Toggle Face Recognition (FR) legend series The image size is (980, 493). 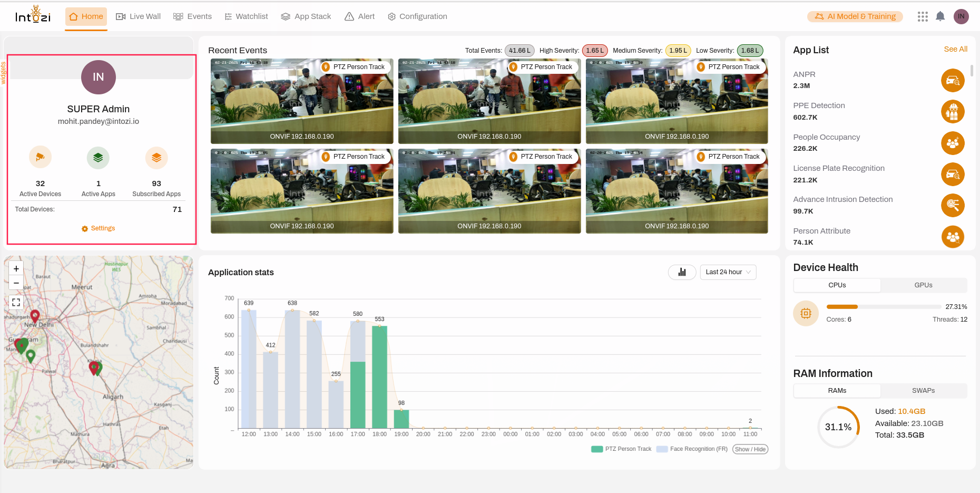(692, 449)
